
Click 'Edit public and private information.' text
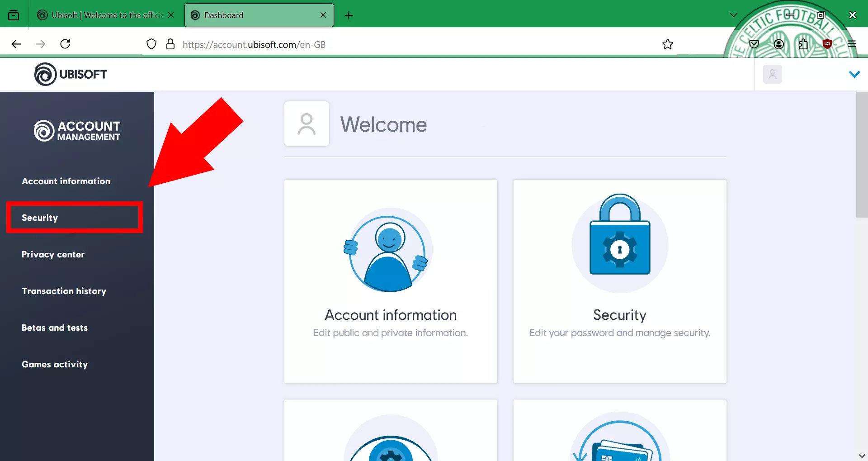click(391, 333)
